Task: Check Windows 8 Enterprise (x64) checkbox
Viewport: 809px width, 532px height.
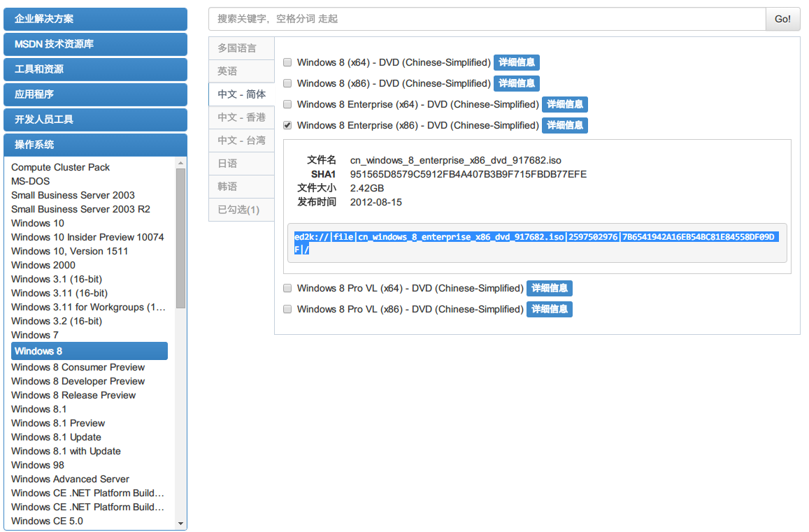Action: pos(287,104)
